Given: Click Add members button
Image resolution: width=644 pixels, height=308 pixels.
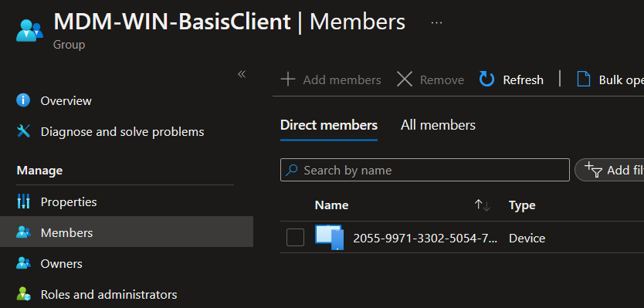Looking at the screenshot, I should [330, 80].
